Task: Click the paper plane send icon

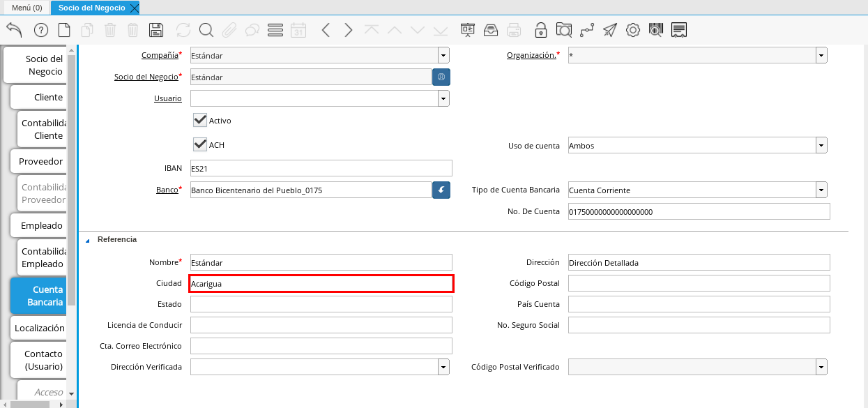Action: point(610,30)
